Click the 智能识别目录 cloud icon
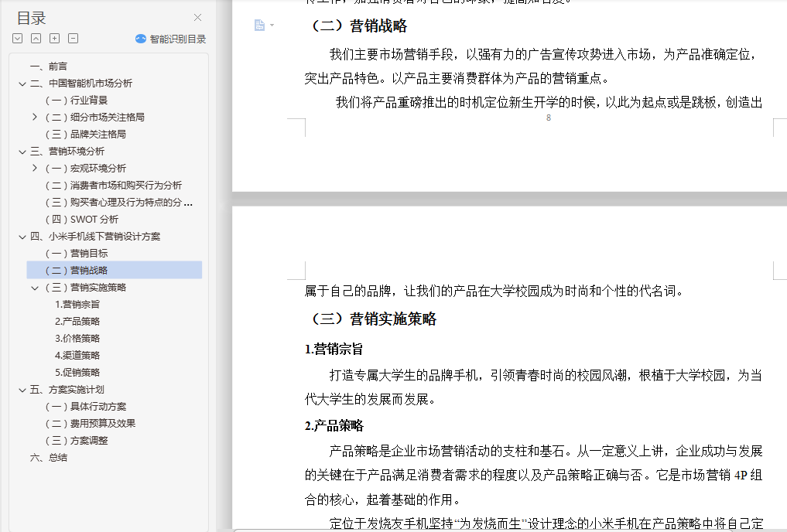 click(141, 39)
